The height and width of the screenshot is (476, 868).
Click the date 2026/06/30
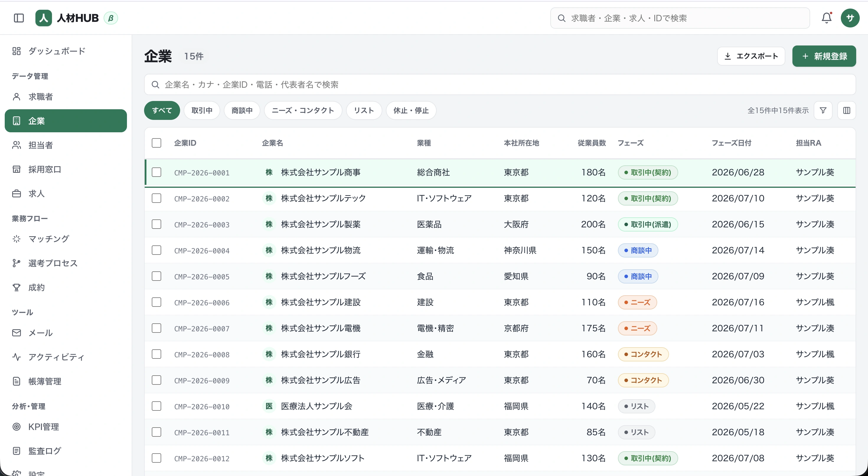click(x=738, y=380)
